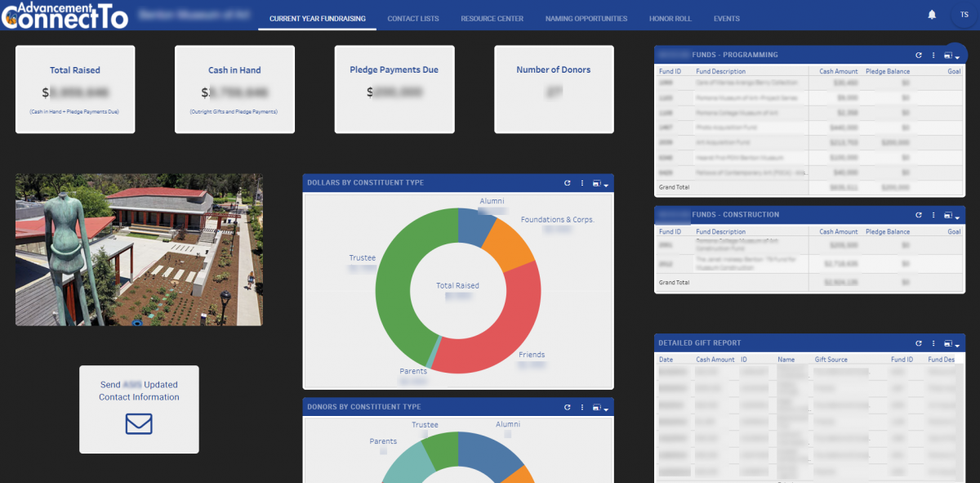Refresh the Detailed Gift Report panel
980x483 pixels.
coord(919,343)
